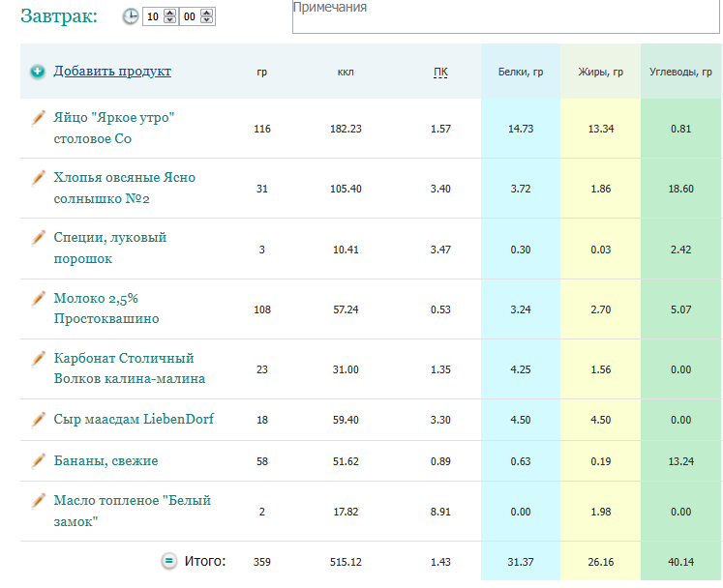Click the green plus icon to add a product
723x588 pixels.
(38, 72)
